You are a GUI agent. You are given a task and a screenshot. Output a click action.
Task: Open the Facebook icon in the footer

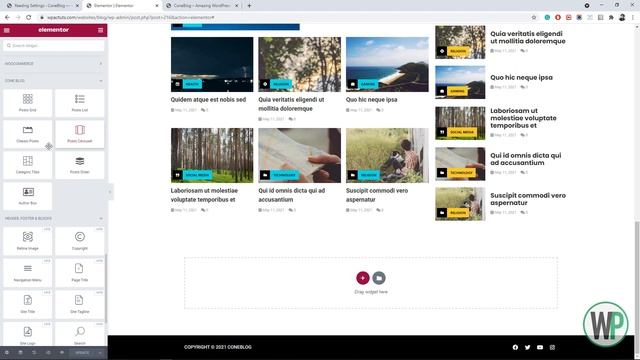(515, 347)
